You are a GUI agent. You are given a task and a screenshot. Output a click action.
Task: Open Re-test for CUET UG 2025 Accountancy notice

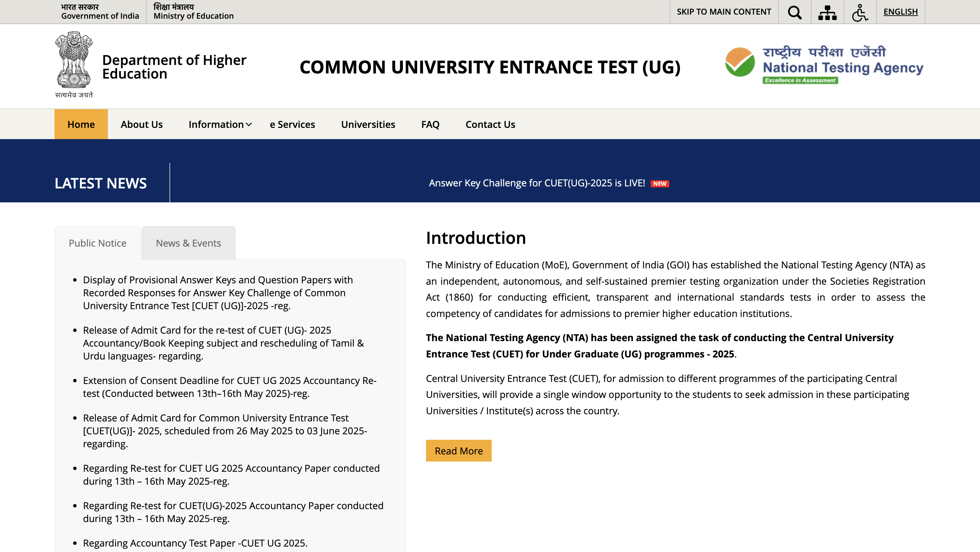click(231, 474)
